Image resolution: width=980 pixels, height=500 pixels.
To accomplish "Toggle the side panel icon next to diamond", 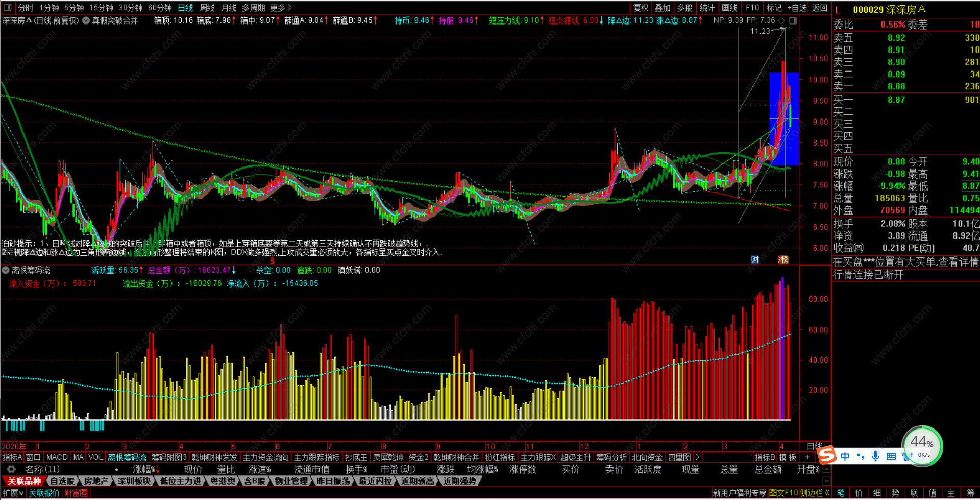I will pyautogui.click(x=793, y=20).
